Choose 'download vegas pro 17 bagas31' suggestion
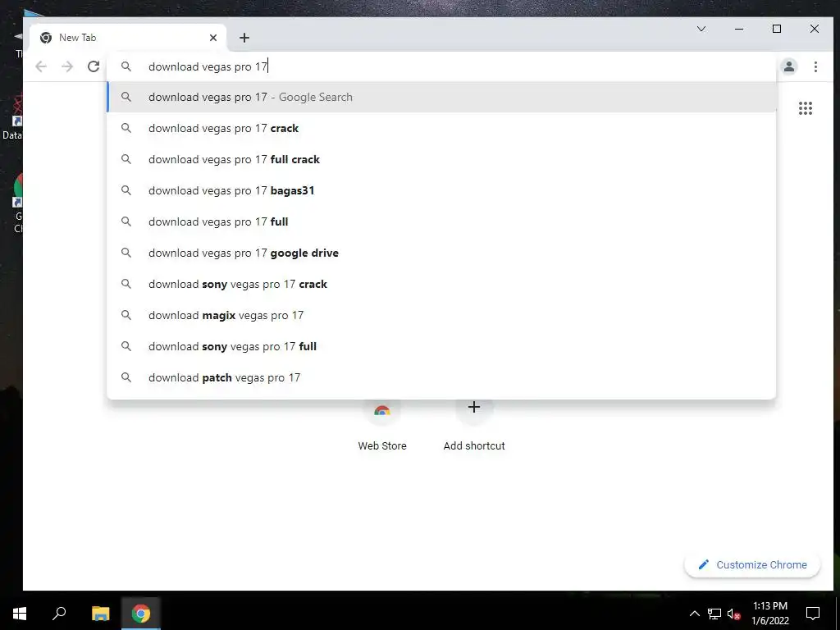Screen dimensions: 840x630 442,190
